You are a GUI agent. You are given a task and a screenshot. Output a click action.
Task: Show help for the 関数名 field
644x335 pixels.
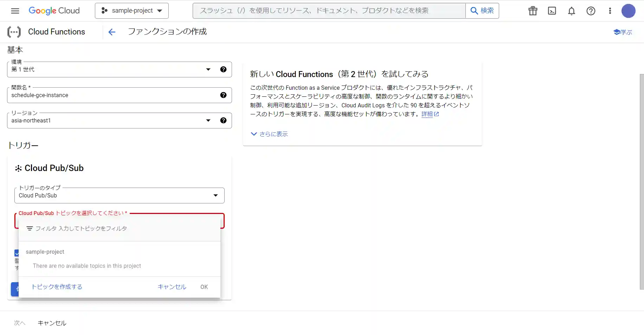point(223,95)
